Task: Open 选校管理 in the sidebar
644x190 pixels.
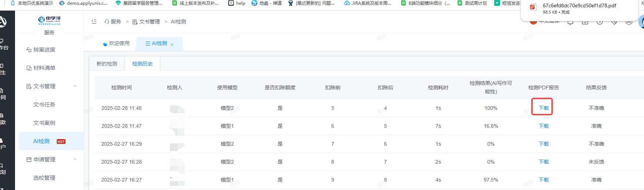Action: click(44, 178)
